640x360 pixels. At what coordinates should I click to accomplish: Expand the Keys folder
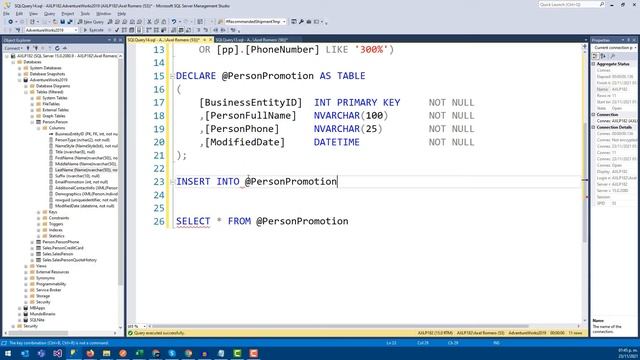point(39,212)
